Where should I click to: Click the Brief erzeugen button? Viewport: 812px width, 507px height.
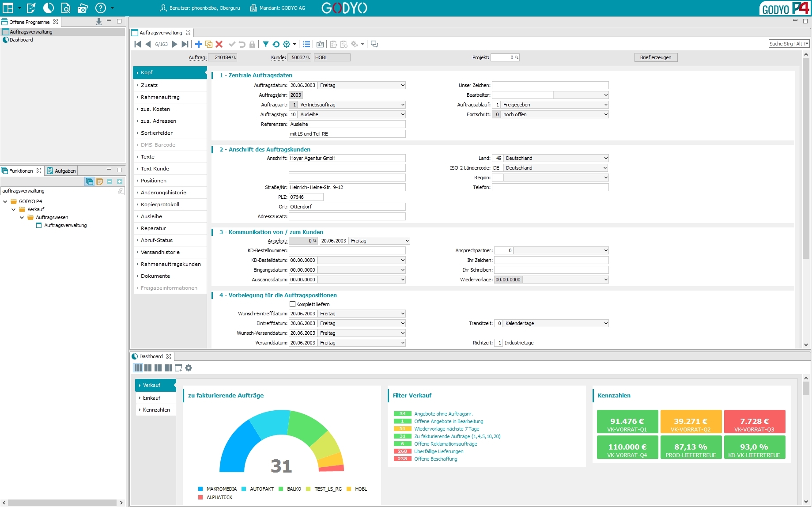656,57
